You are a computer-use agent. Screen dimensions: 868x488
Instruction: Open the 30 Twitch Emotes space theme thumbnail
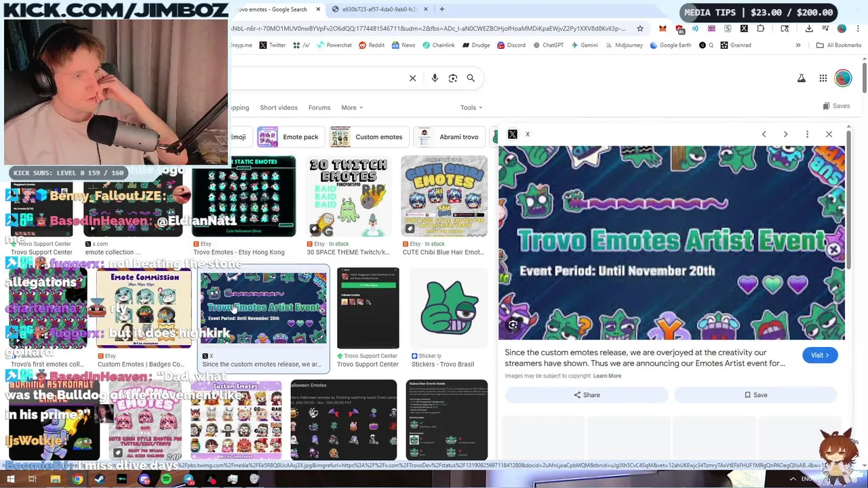coord(347,197)
